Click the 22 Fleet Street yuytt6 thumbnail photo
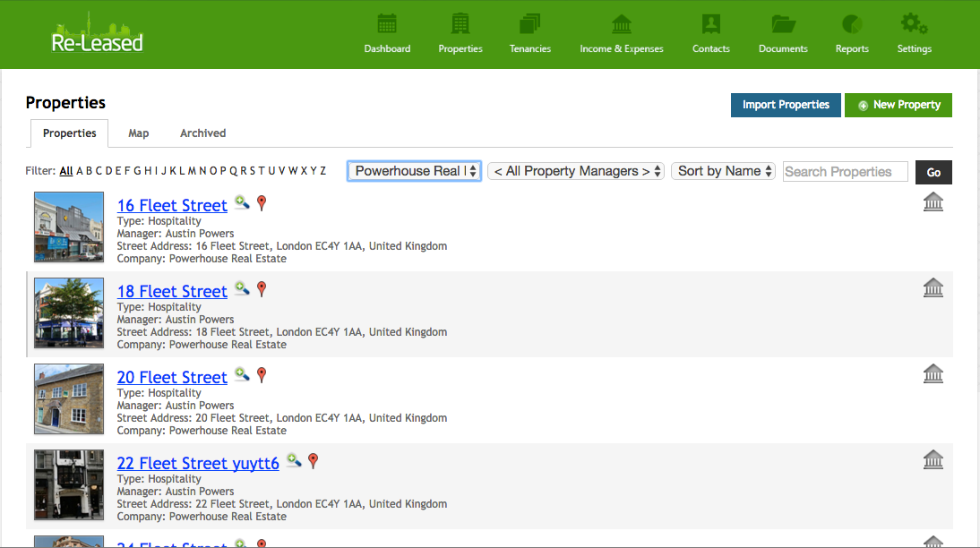Image resolution: width=980 pixels, height=548 pixels. (x=69, y=485)
